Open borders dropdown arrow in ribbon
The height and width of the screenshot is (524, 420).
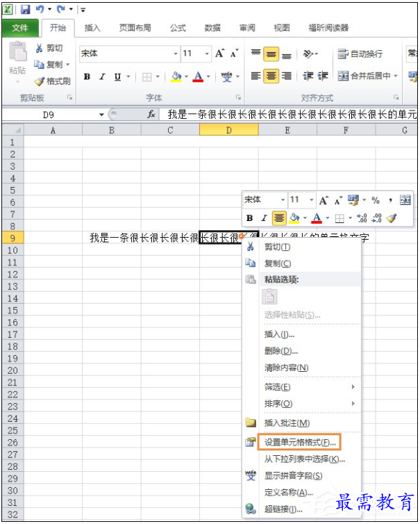click(158, 76)
